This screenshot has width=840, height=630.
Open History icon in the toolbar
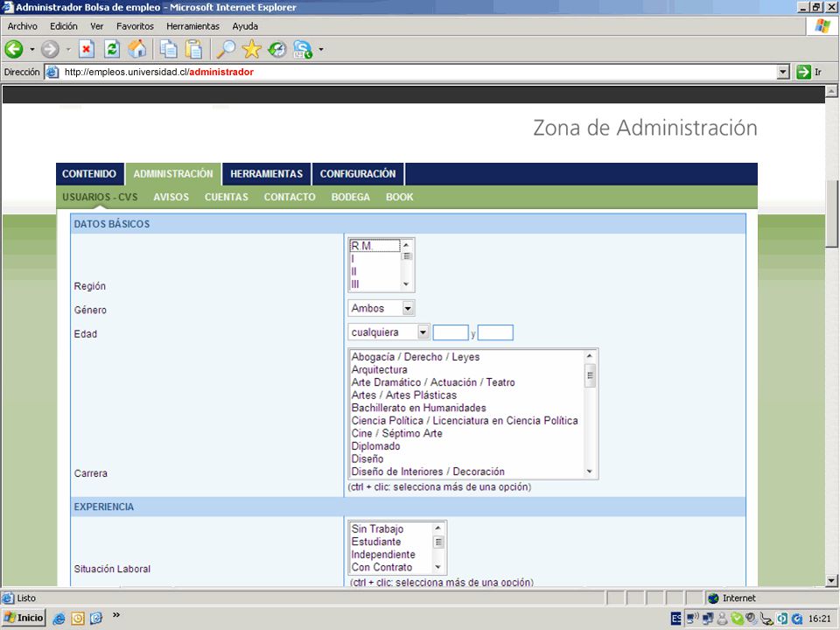click(x=277, y=49)
